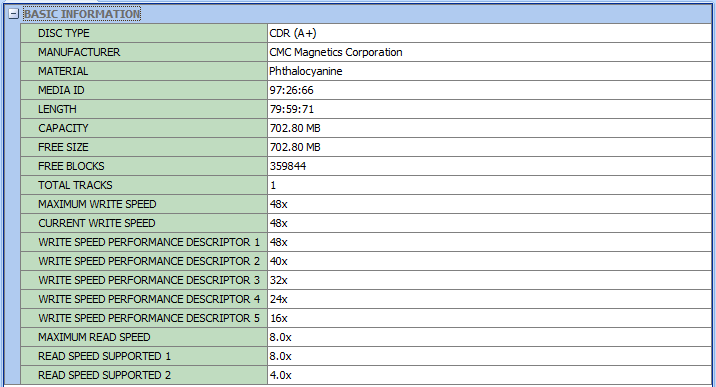This screenshot has height=387, width=716.
Task: Click the 79:59:71 length value
Action: click(292, 110)
